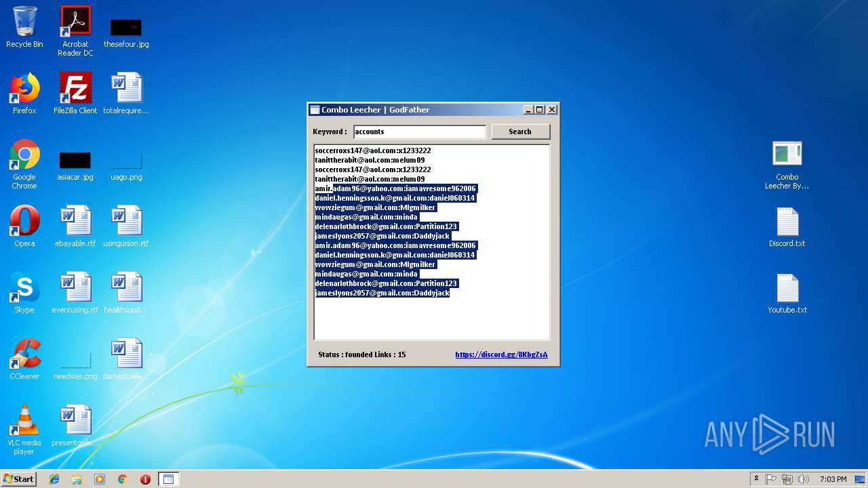Launch Acrobat Reader DC from the desktop
Screen dimensions: 868x488
[75, 31]
